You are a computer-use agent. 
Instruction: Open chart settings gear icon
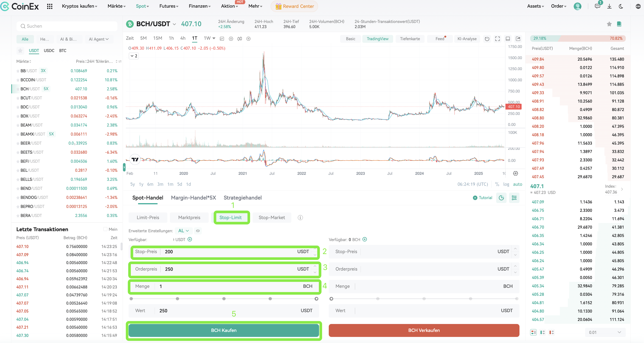point(231,39)
